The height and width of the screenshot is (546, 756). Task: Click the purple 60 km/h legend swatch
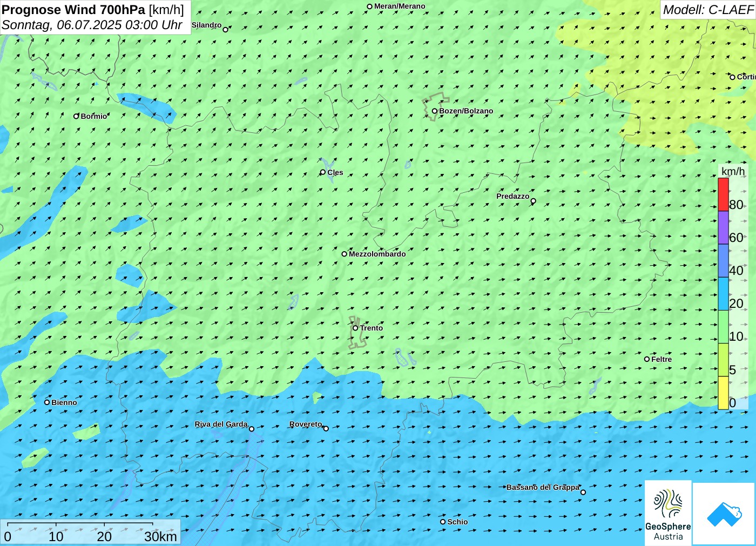pos(723,227)
